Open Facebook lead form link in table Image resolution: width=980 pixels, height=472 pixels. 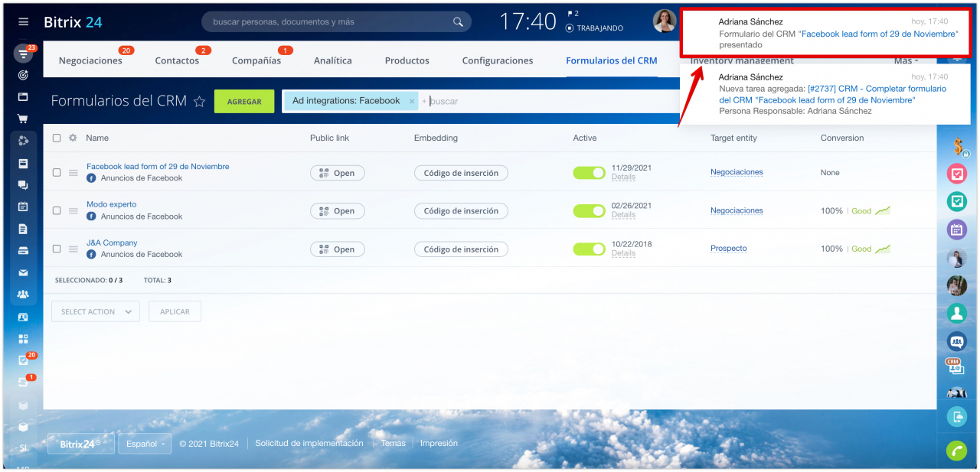pyautogui.click(x=158, y=166)
